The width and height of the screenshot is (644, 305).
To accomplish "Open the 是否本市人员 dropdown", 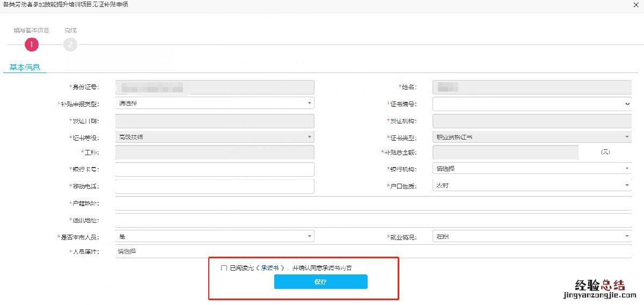I will coord(214,236).
